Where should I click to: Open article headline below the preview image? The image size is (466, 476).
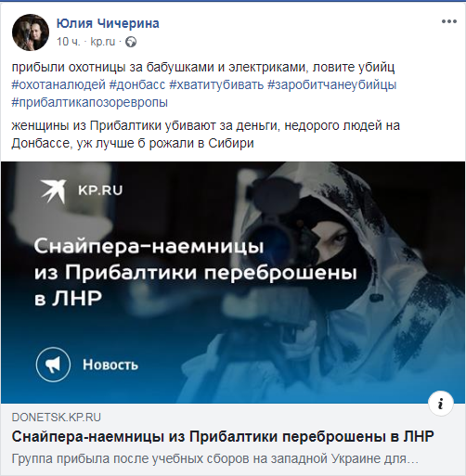click(223, 437)
